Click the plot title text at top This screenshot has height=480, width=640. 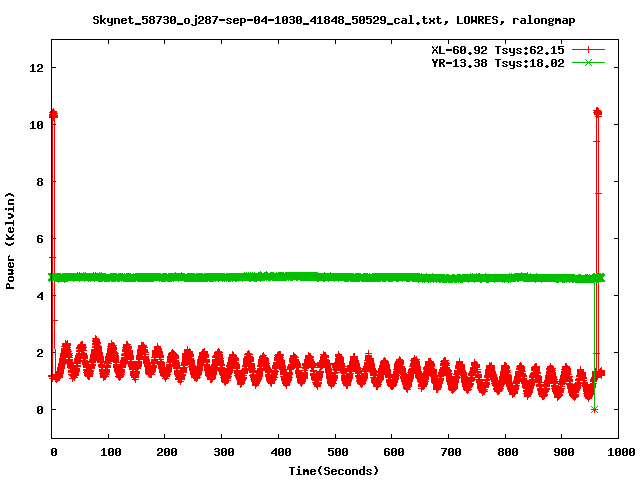click(x=334, y=20)
